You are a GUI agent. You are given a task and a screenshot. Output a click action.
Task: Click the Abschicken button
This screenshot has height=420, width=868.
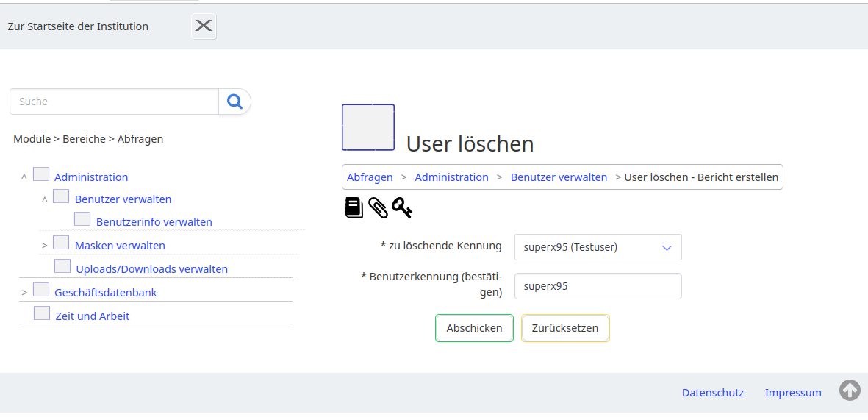click(474, 328)
